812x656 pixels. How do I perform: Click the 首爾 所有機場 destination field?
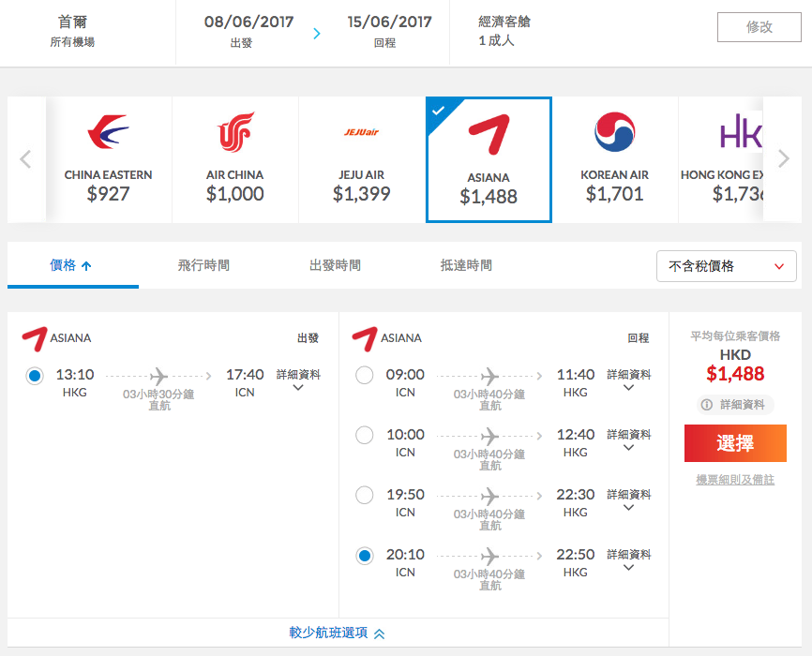pyautogui.click(x=72, y=31)
